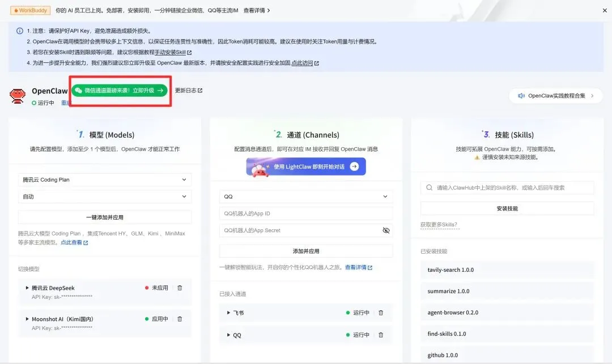Select the github 1.0.0 skill
This screenshot has height=364, width=612.
point(507,355)
